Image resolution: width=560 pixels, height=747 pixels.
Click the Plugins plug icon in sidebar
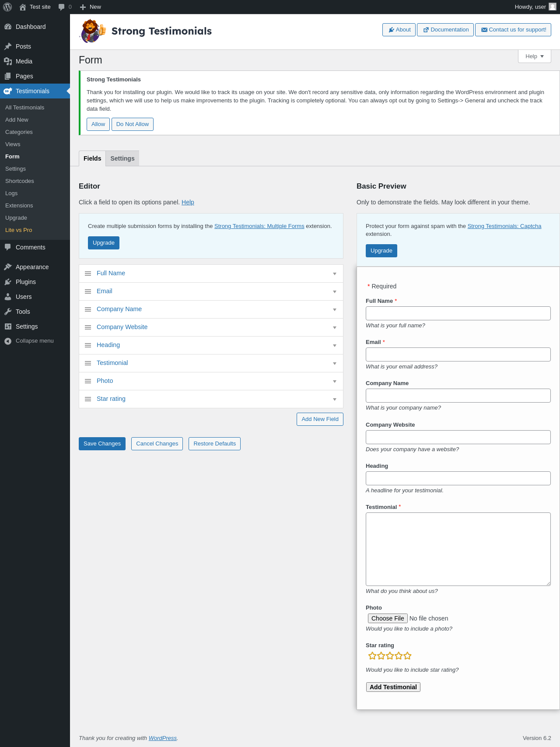click(x=8, y=282)
